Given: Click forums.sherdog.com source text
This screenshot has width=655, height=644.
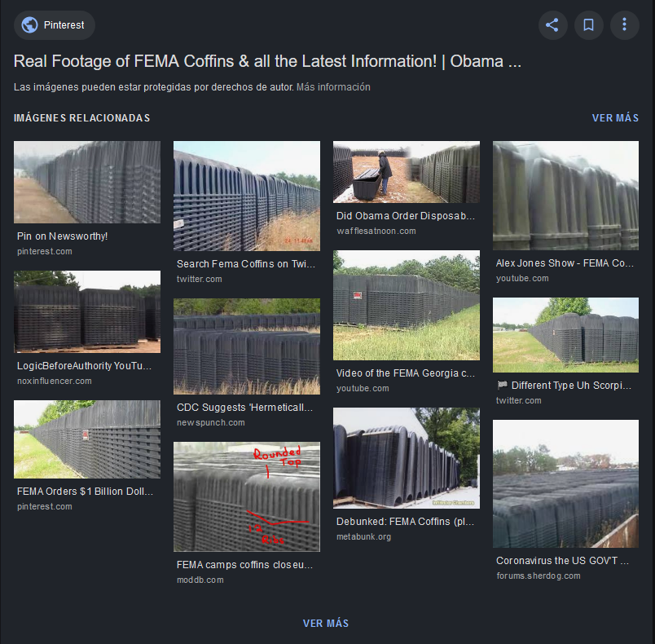Looking at the screenshot, I should click(x=539, y=576).
